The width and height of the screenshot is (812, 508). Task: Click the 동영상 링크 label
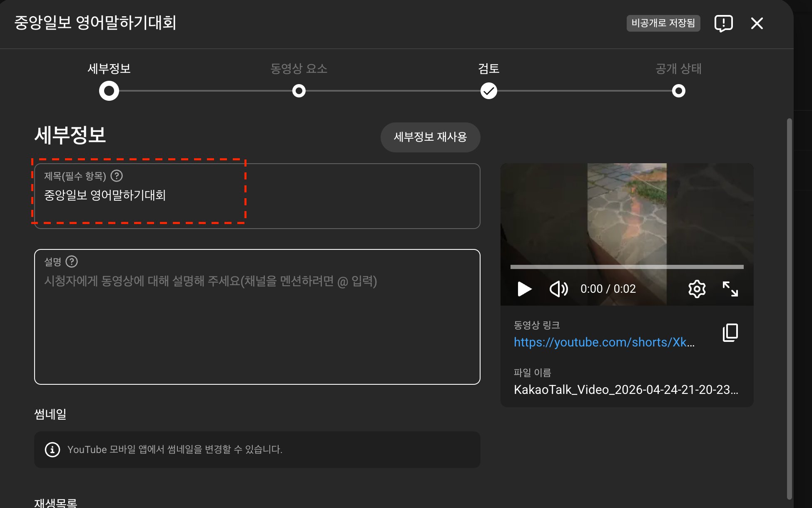click(537, 325)
